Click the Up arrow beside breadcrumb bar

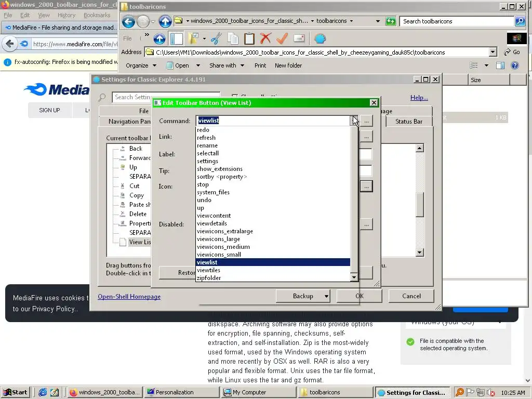pos(165,22)
